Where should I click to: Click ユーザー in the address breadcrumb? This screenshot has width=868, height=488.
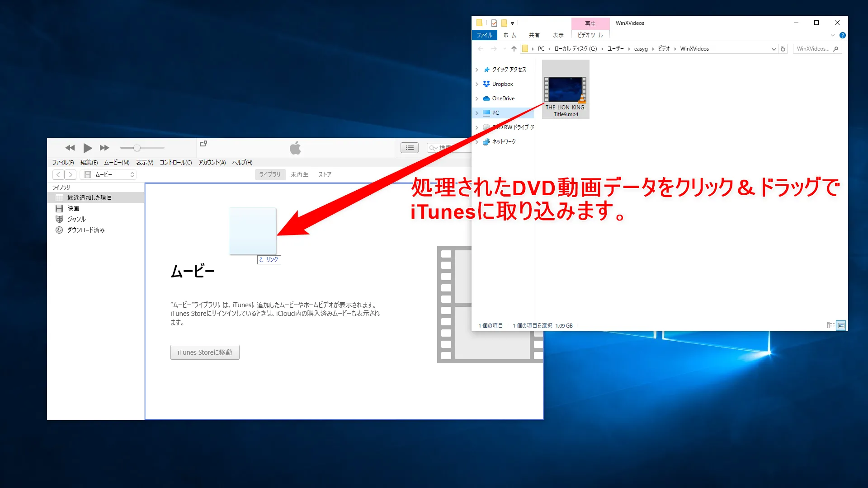(615, 49)
